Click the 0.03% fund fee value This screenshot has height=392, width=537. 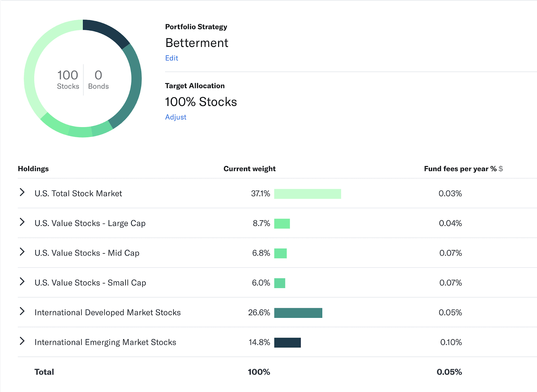pos(450,193)
